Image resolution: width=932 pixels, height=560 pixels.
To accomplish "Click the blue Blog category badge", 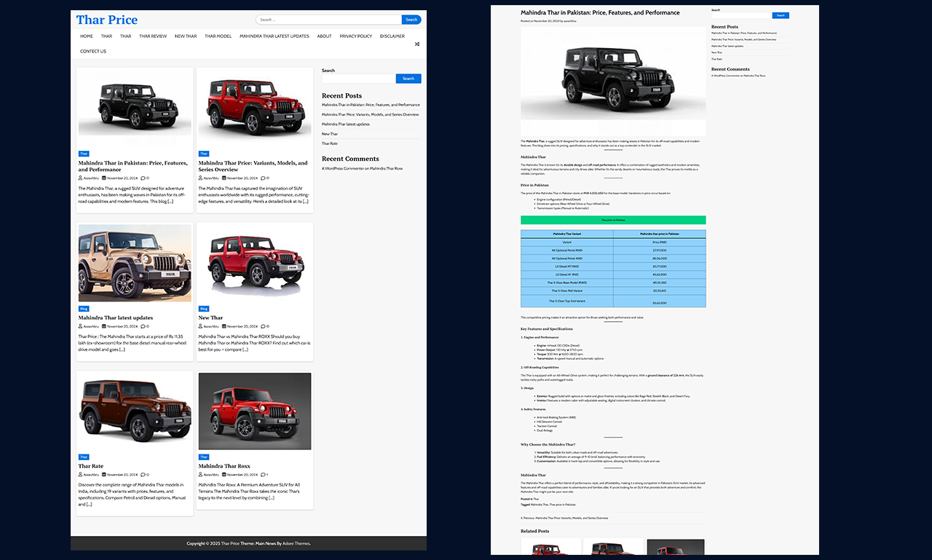I will 83,309.
